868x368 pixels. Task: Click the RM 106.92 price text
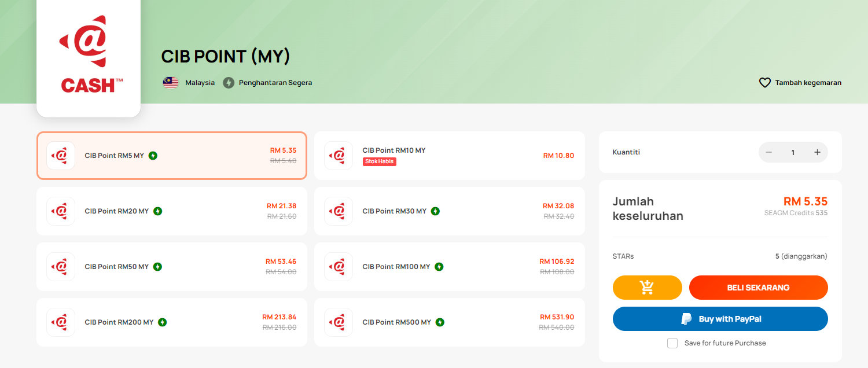click(557, 262)
